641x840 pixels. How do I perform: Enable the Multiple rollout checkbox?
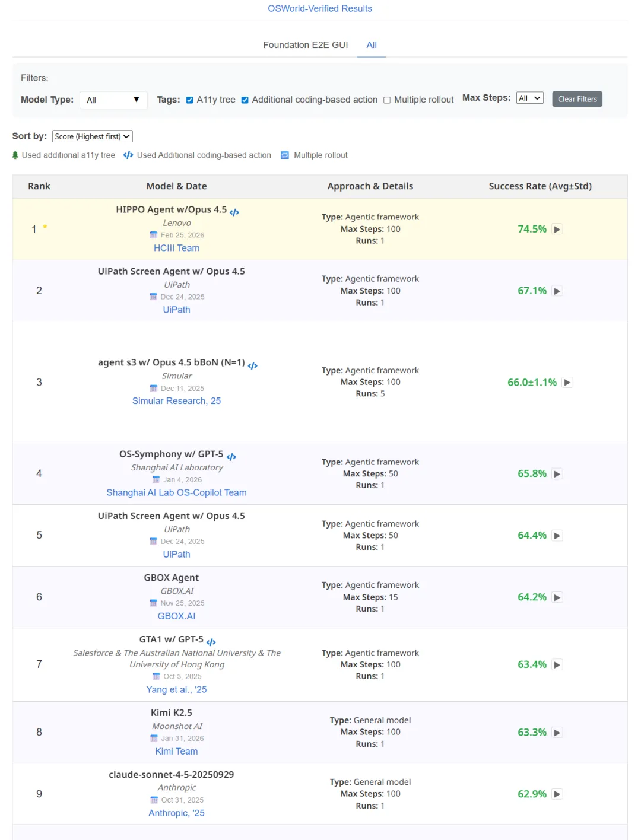(x=387, y=100)
